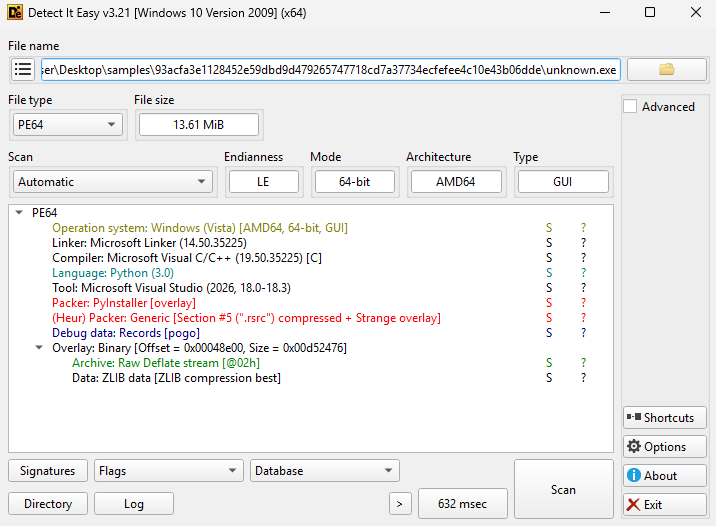Collapse the Overlay Binary node
This screenshot has width=716, height=526.
[39, 347]
